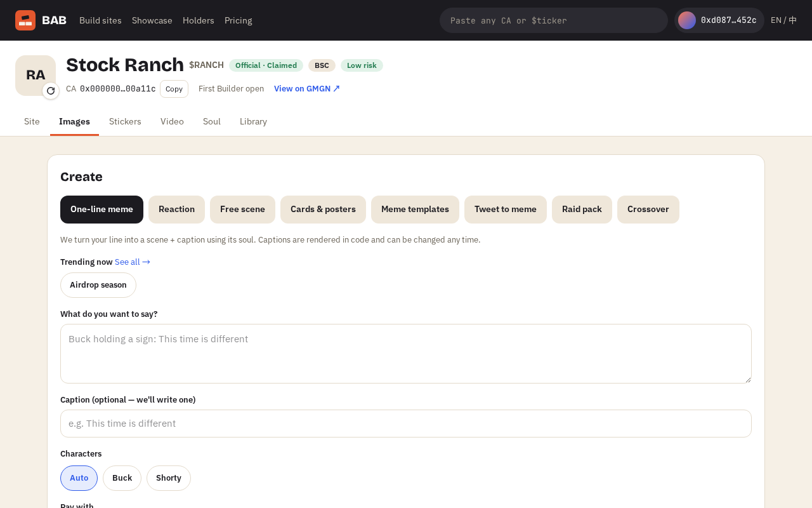
Task: Click the Official · Claimed badge
Action: 266,65
